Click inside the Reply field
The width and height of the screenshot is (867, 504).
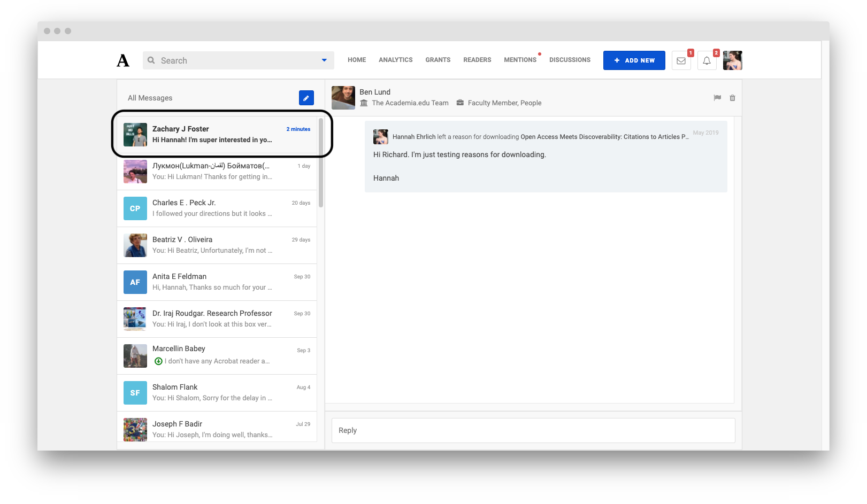(533, 430)
